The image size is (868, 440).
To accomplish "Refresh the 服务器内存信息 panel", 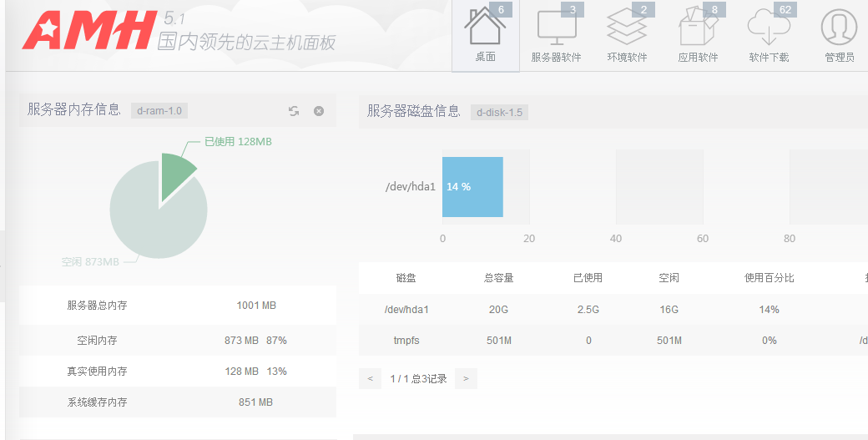I will (x=294, y=111).
